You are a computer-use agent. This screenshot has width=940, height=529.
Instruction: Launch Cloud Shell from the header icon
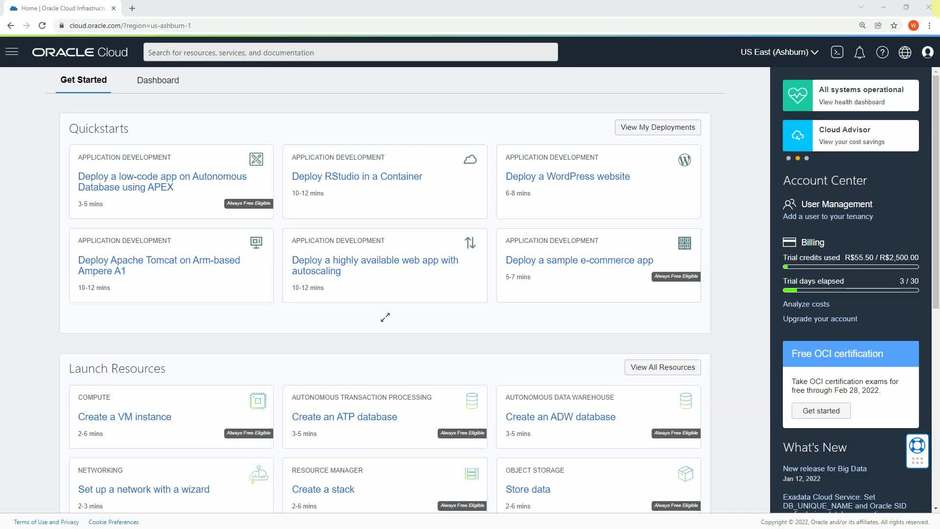[837, 52]
